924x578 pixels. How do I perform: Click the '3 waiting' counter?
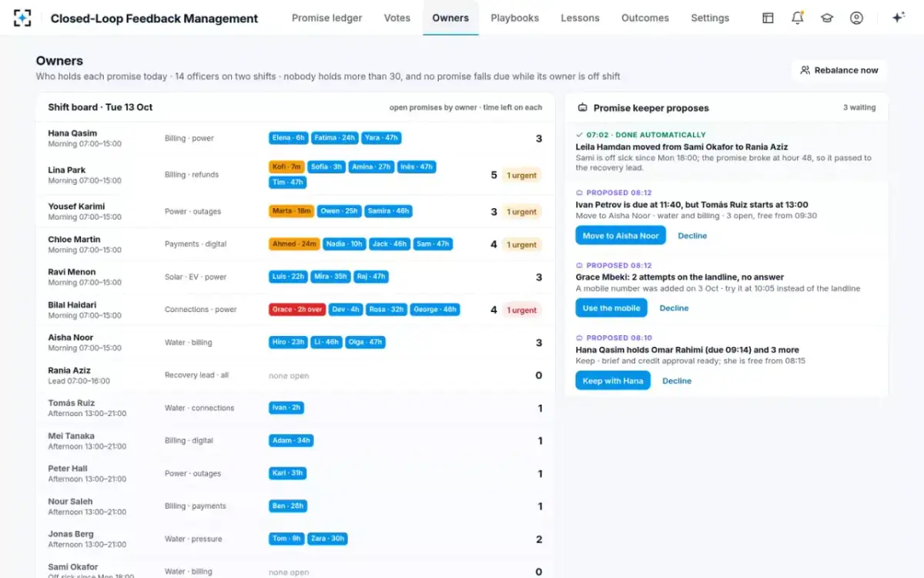click(859, 108)
